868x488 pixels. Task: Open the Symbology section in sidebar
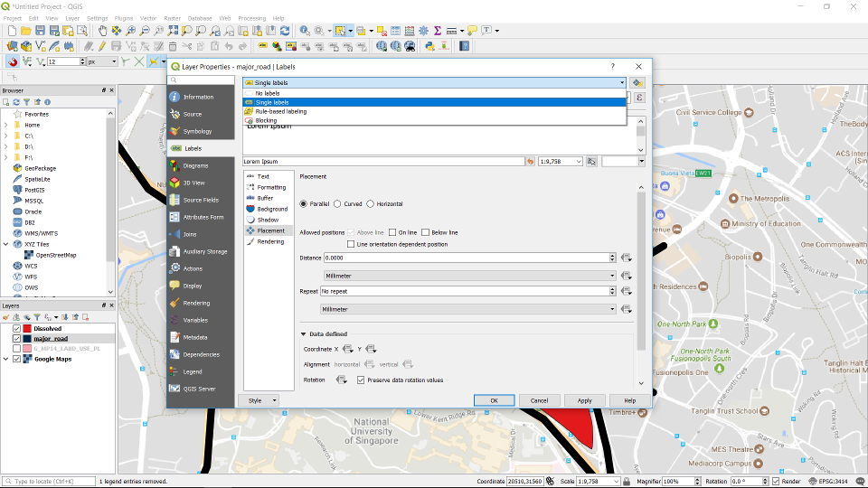click(x=197, y=131)
